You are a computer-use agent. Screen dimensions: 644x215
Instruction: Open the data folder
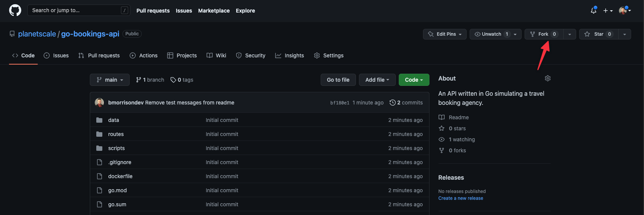113,120
